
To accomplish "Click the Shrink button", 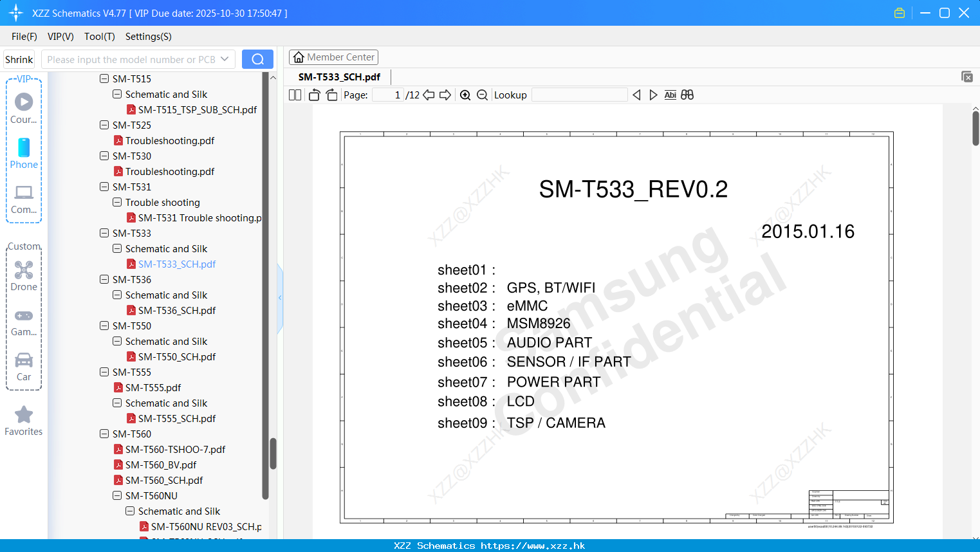I will pos(19,59).
